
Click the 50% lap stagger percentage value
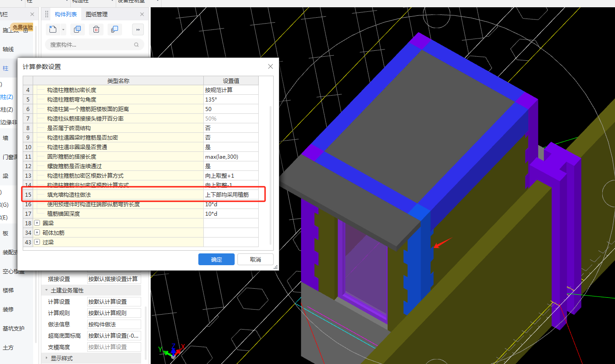pos(231,118)
